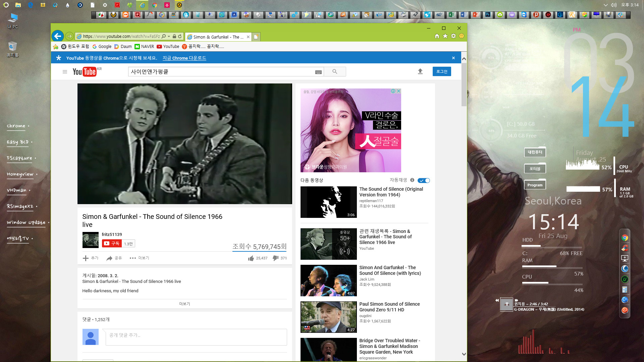Screen dimensions: 644x362
Task: Close the V-line advertisement
Action: click(x=398, y=91)
